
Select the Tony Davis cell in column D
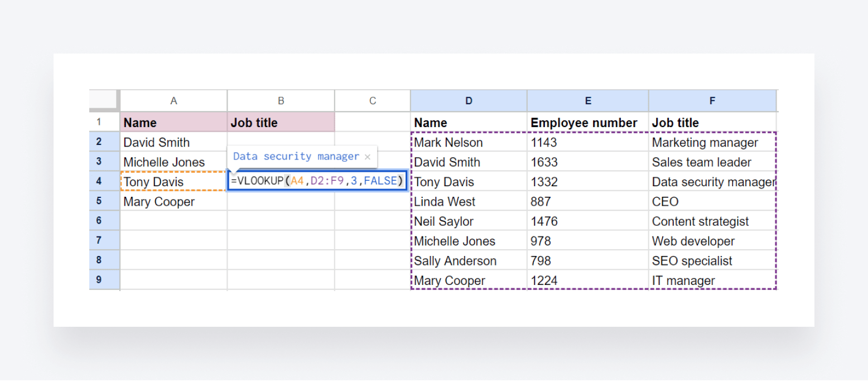(x=469, y=182)
